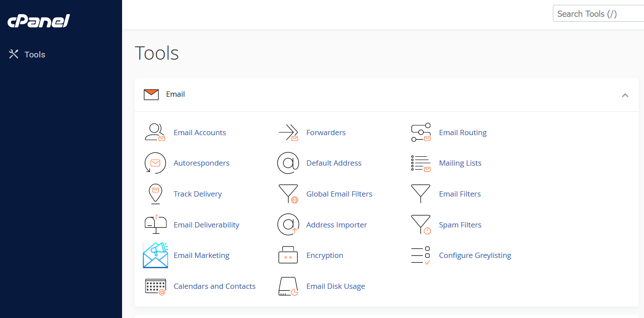Click the Track Delivery pin icon
644x318 pixels.
coord(155,194)
